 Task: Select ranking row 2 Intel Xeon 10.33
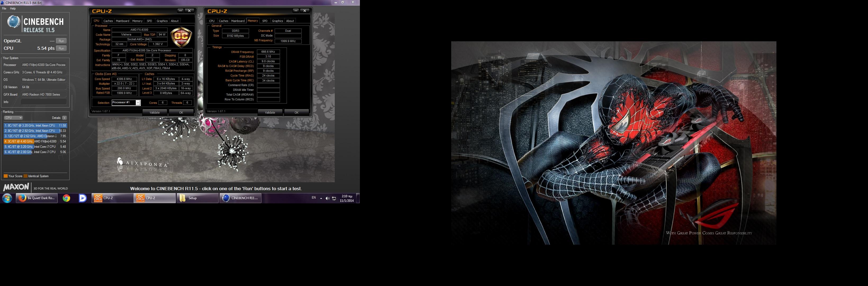click(35, 131)
